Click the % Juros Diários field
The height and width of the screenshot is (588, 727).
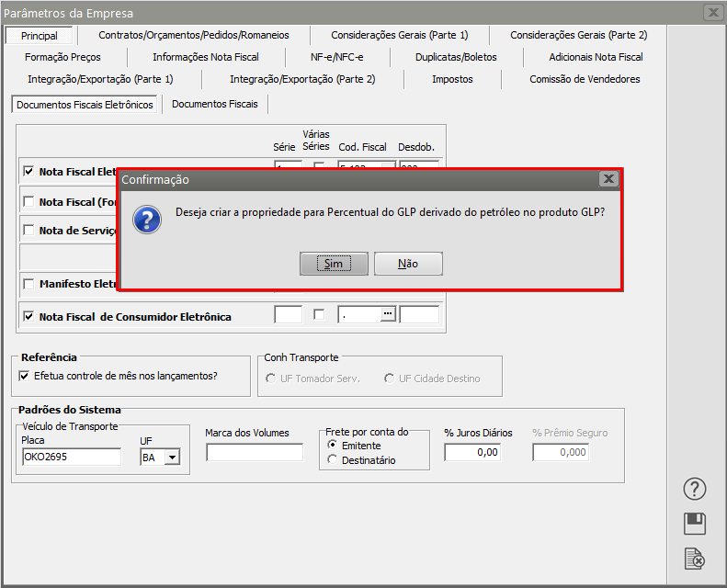tap(472, 452)
